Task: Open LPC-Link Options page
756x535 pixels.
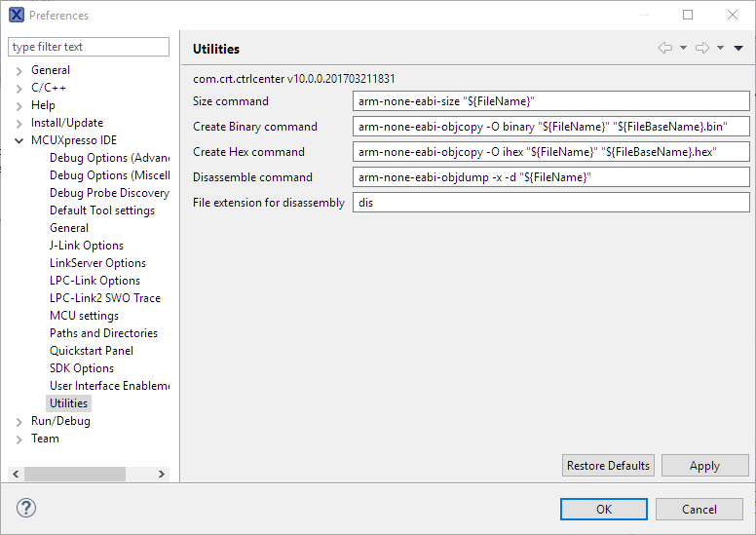Action: click(94, 281)
